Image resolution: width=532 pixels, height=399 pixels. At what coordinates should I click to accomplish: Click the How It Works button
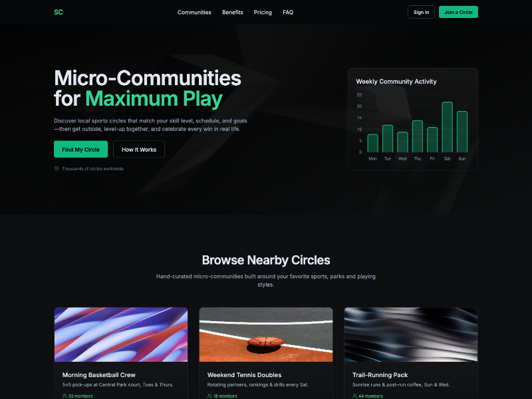pos(139,149)
